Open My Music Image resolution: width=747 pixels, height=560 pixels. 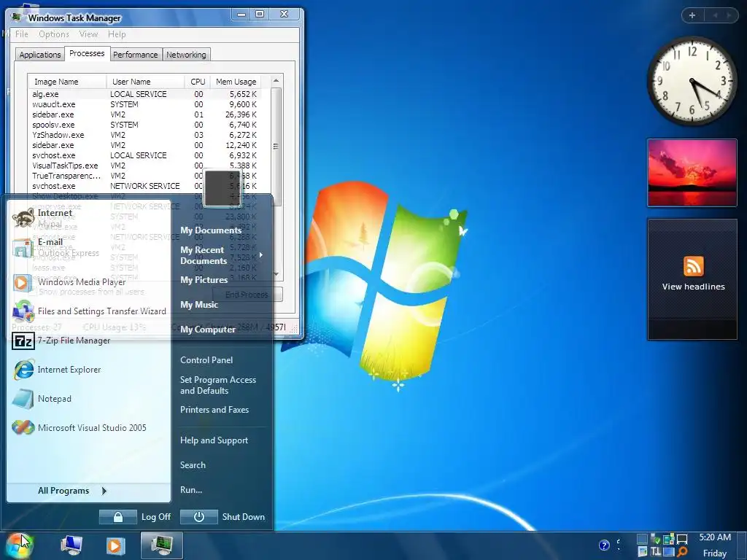coord(199,305)
